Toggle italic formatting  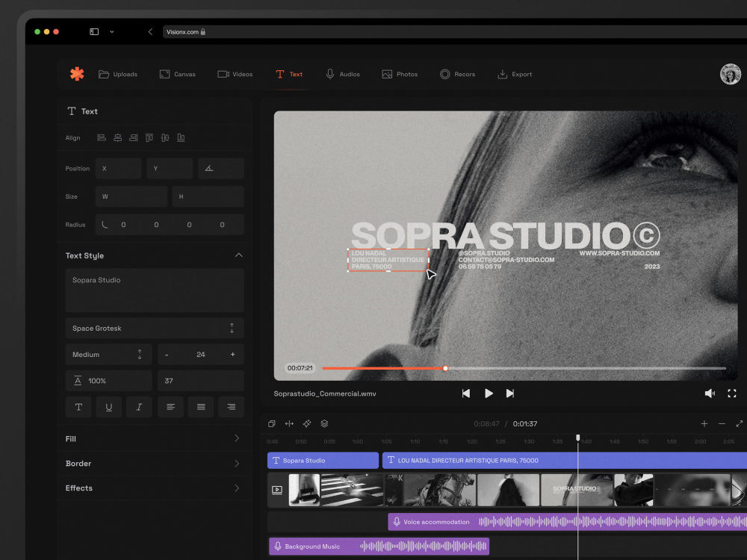click(x=139, y=407)
